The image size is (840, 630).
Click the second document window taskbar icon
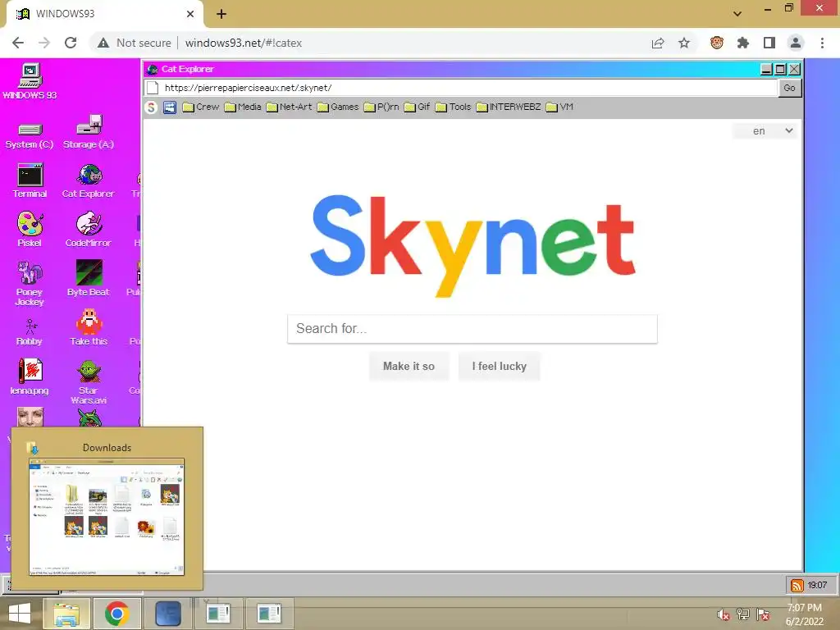[269, 614]
